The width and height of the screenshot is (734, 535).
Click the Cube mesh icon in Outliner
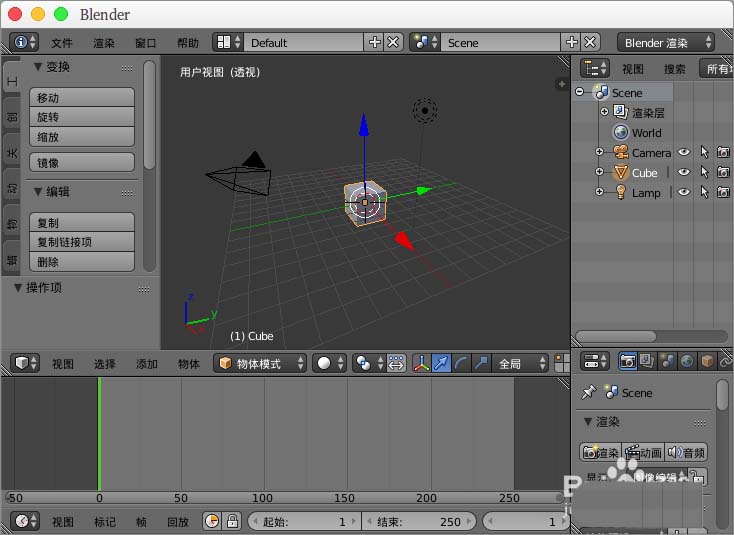[621, 172]
